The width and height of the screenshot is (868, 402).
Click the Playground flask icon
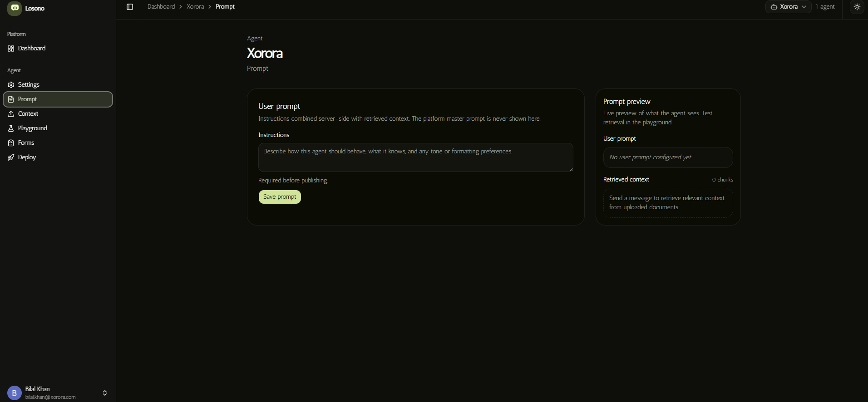point(11,128)
